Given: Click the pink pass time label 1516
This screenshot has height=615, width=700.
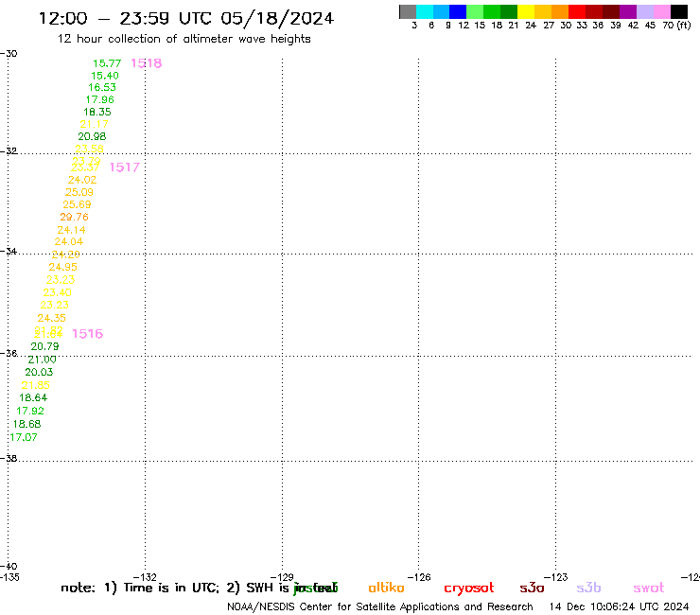Looking at the screenshot, I should point(87,334).
